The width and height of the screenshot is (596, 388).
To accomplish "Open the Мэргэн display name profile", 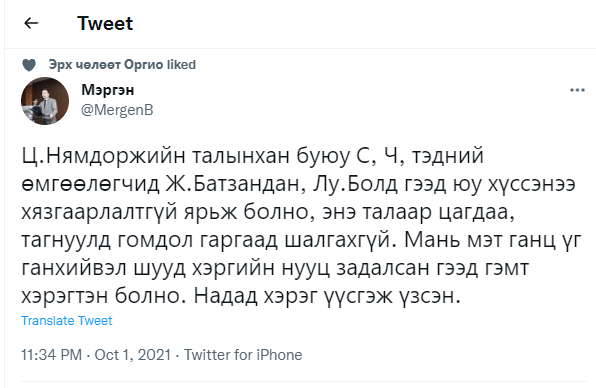I will (x=108, y=90).
